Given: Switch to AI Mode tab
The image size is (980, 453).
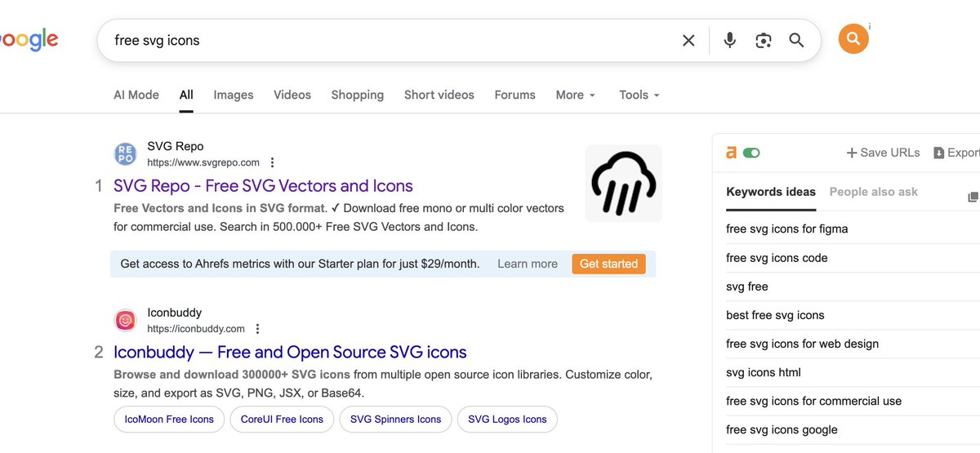Looking at the screenshot, I should [x=136, y=95].
